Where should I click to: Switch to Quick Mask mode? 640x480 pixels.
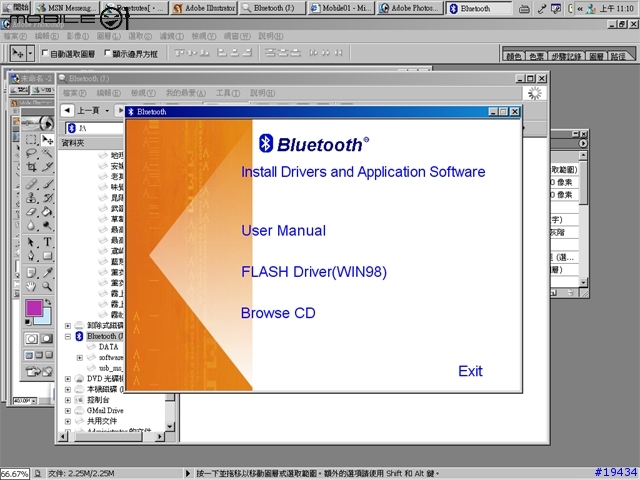pos(47,338)
